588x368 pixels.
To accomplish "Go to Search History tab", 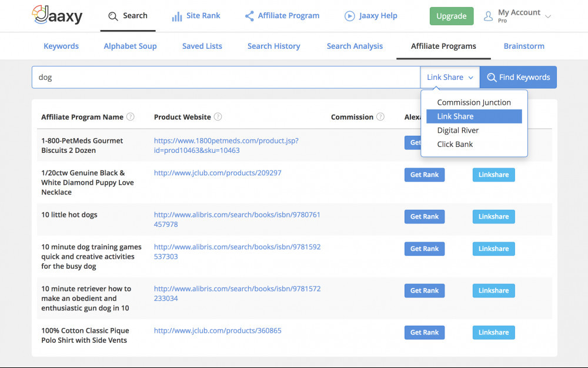I will coord(274,46).
